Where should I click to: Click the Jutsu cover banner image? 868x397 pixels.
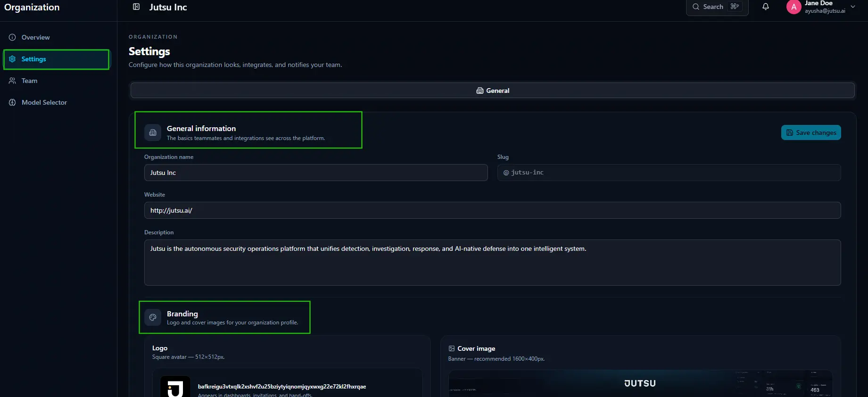pyautogui.click(x=640, y=383)
